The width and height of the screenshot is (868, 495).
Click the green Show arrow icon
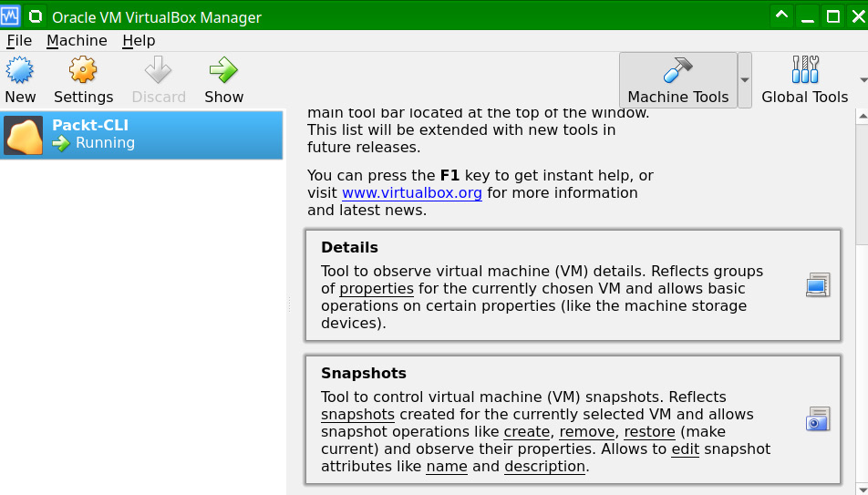click(x=223, y=71)
